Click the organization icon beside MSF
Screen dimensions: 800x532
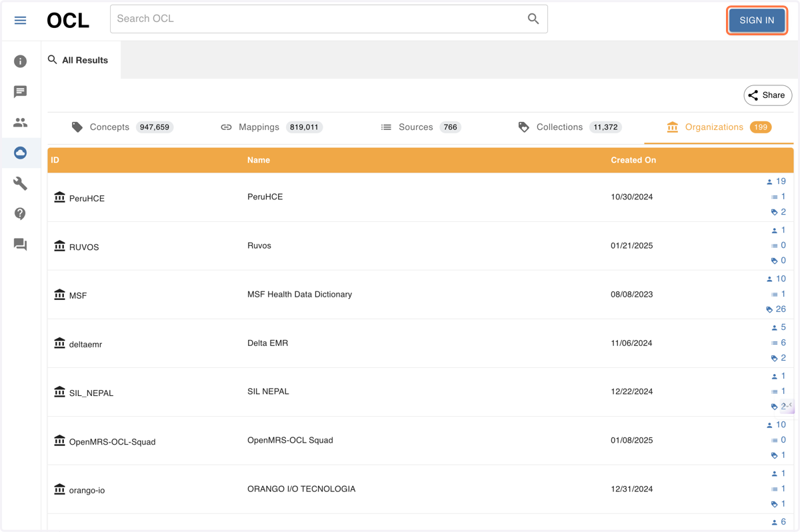tap(59, 295)
